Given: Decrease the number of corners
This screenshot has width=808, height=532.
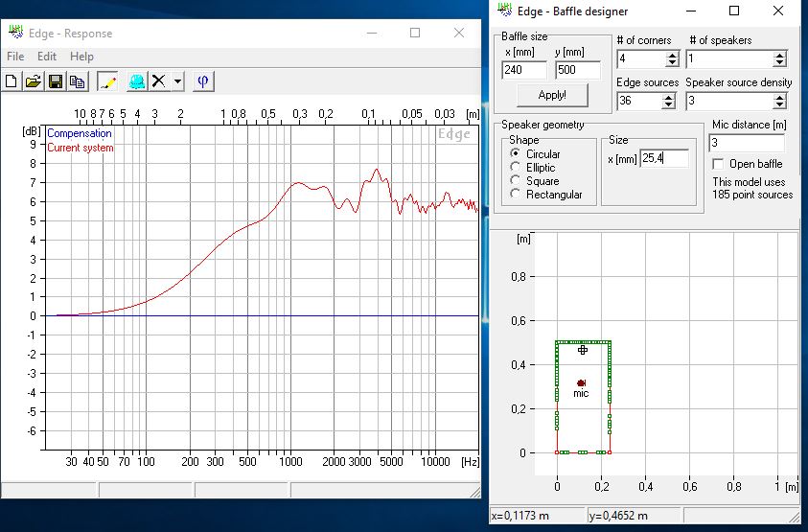Looking at the screenshot, I should [672, 63].
